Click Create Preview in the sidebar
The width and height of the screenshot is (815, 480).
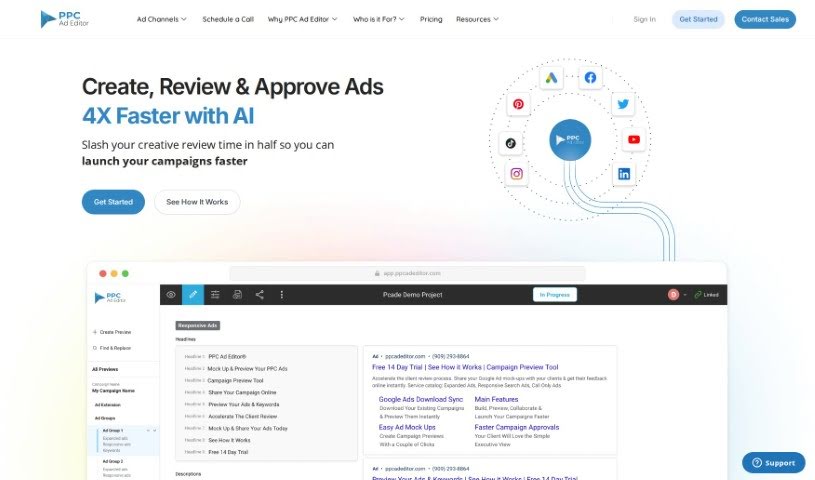(x=112, y=332)
